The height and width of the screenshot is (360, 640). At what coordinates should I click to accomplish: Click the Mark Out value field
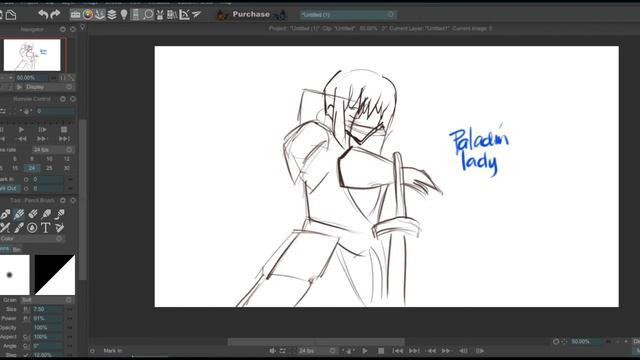tap(48, 189)
